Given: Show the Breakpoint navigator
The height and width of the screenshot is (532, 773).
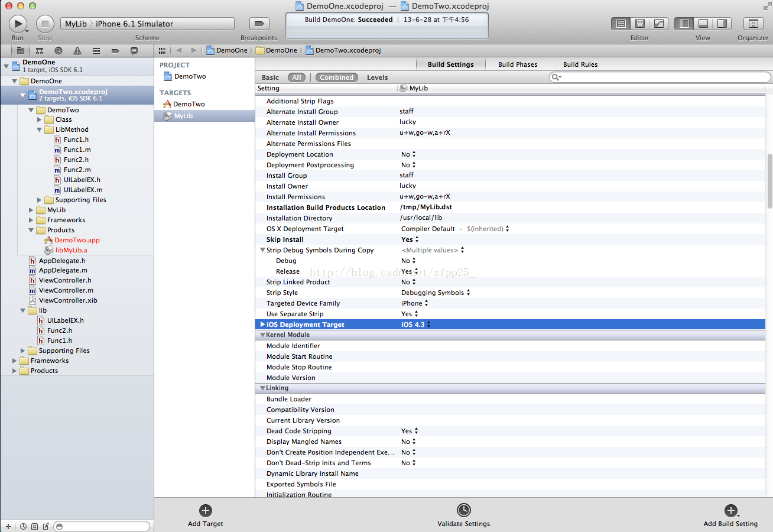Looking at the screenshot, I should pos(115,50).
